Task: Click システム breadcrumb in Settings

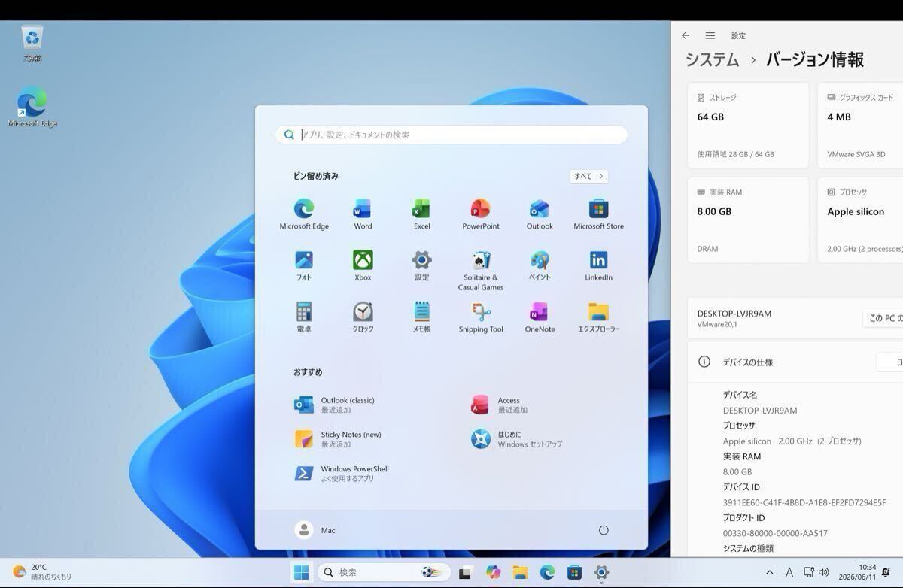Action: pyautogui.click(x=712, y=59)
